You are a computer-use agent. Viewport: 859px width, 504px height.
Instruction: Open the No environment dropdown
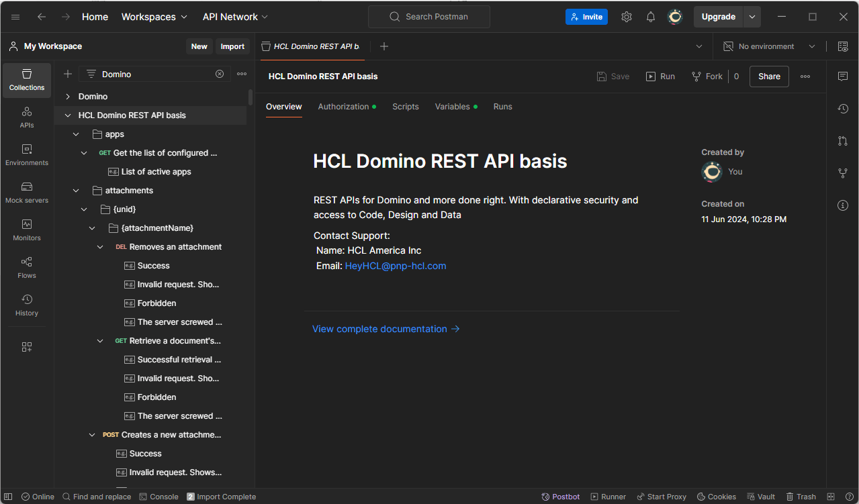769,46
